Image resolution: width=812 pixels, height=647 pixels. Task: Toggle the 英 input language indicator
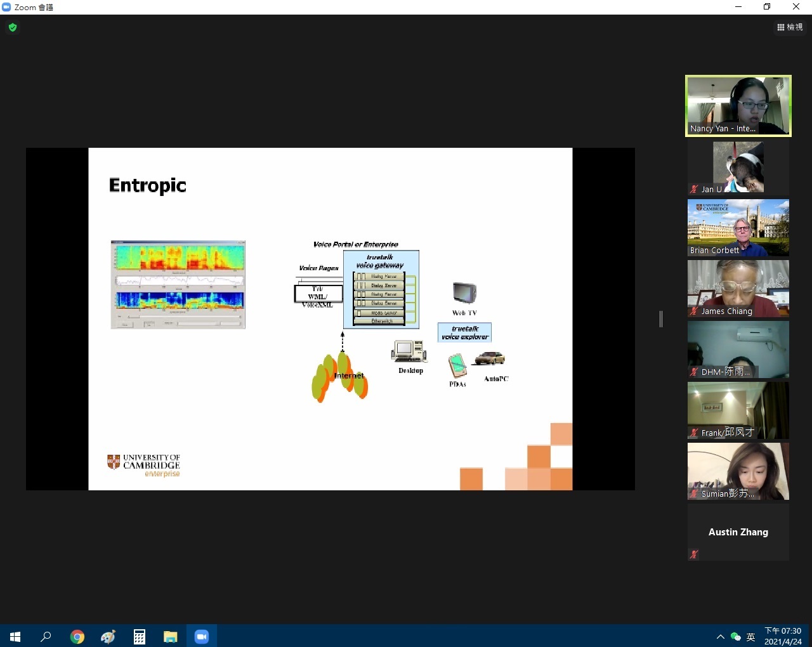pos(751,637)
